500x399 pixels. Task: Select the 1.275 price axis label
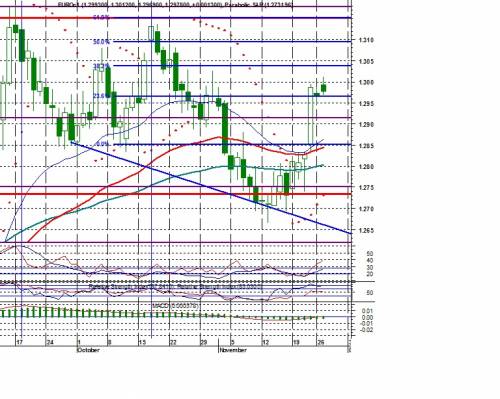tap(366, 188)
